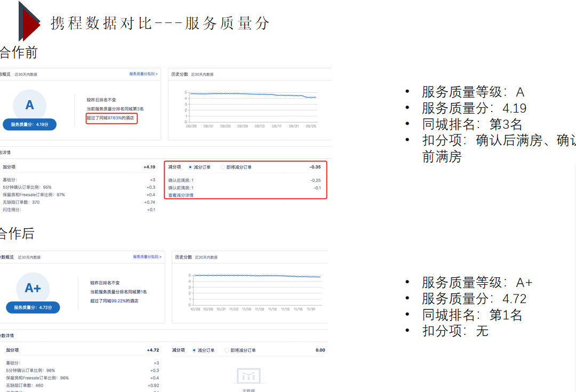Click 当前服务质量分排名同城第3名 text

coord(115,109)
